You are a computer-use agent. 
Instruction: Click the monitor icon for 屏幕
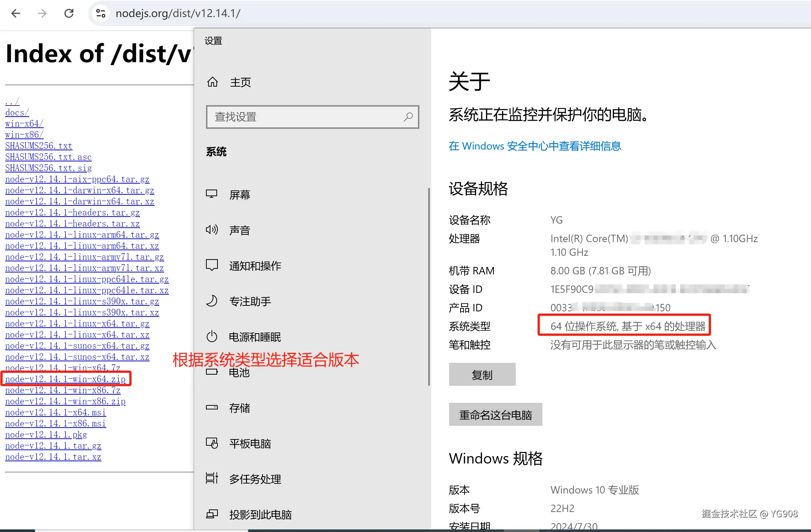tap(212, 194)
